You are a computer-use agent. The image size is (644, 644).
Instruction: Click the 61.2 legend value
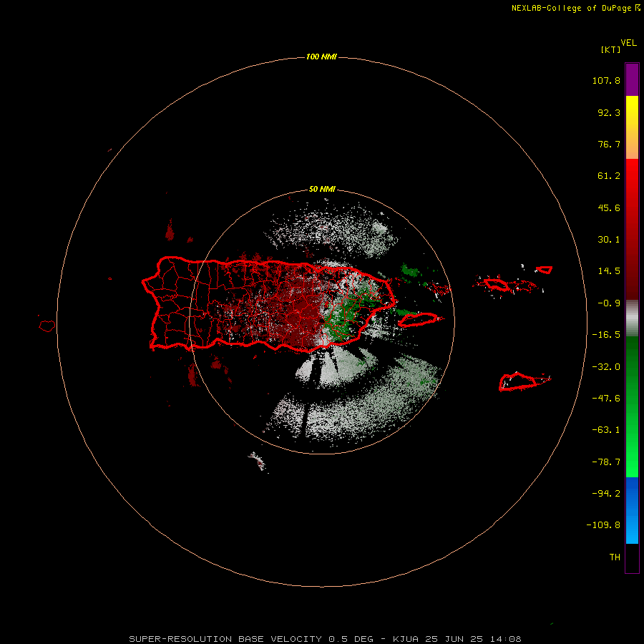coord(609,176)
